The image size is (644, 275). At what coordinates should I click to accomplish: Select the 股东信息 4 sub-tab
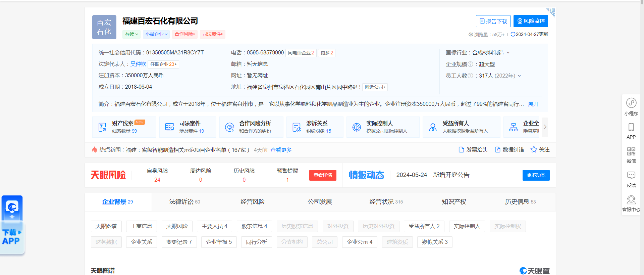[254, 226]
